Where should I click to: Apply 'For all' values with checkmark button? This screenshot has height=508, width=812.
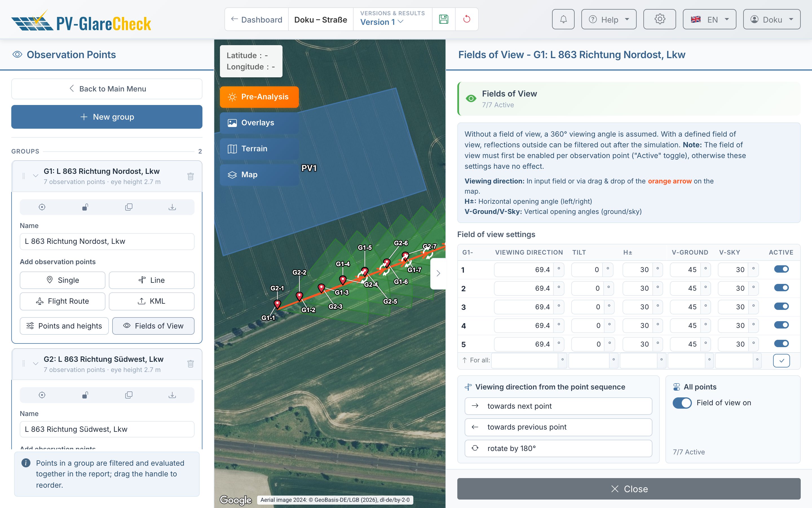tap(781, 361)
